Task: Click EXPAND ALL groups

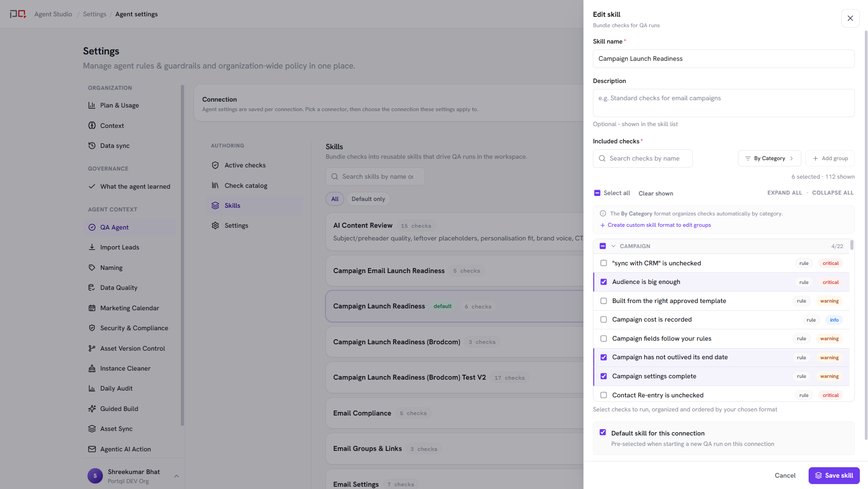Action: (x=785, y=193)
